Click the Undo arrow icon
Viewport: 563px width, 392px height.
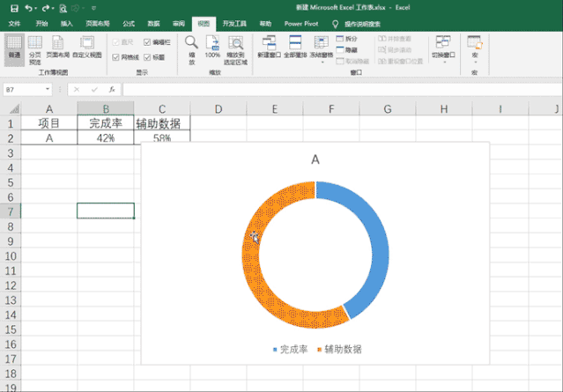click(29, 8)
